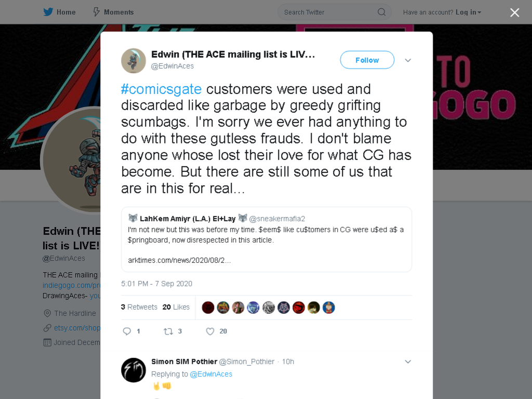532x399 pixels.
Task: Click Edwin's avatar in the tweet
Action: pyautogui.click(x=134, y=61)
